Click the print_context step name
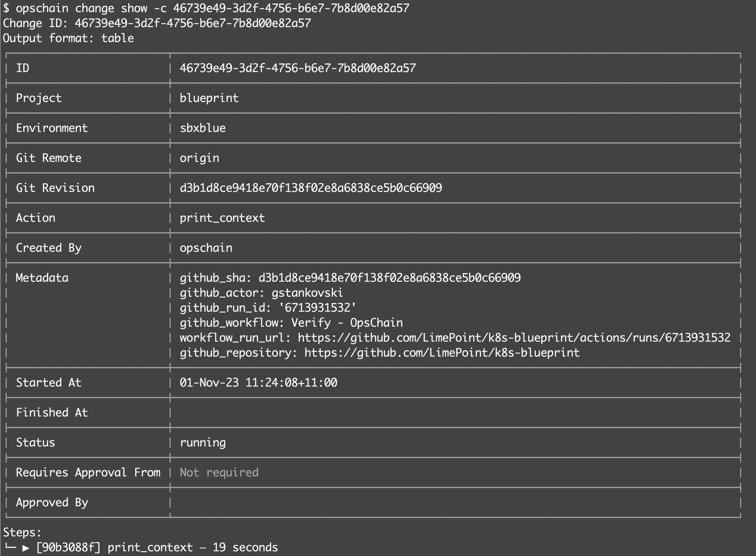The height and width of the screenshot is (556, 756). pos(150,548)
